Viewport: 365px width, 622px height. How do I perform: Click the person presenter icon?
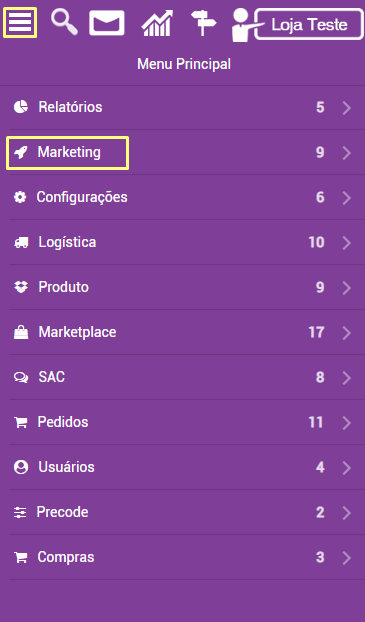coord(243,25)
